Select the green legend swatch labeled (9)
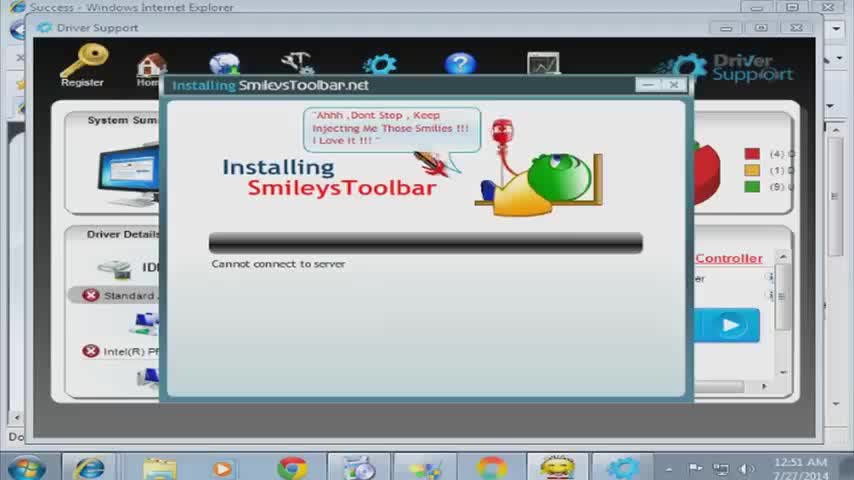This screenshot has width=854, height=480. tap(752, 187)
